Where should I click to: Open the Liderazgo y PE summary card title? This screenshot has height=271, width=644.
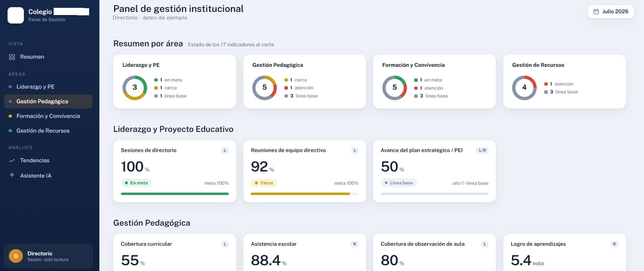(141, 65)
